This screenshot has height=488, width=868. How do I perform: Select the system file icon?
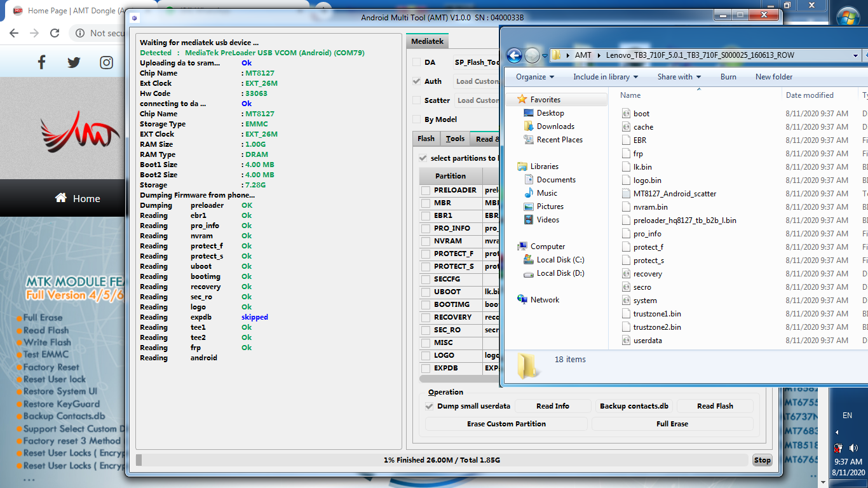(626, 301)
